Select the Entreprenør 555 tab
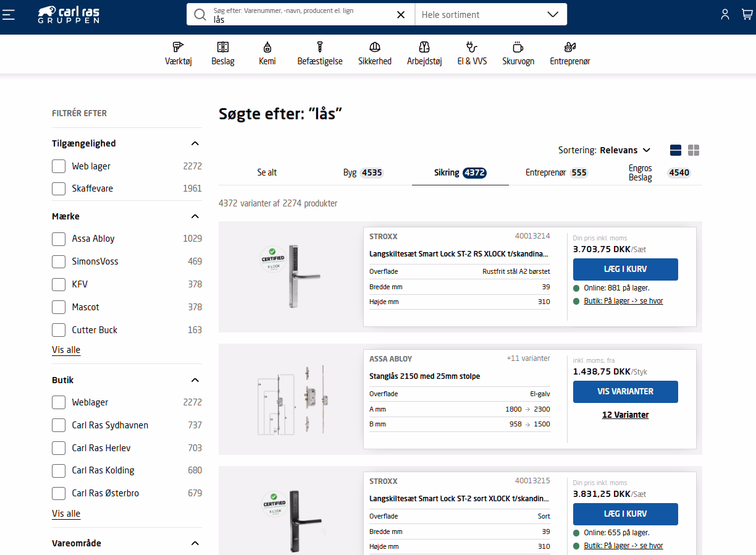This screenshot has width=756, height=555. pos(556,173)
